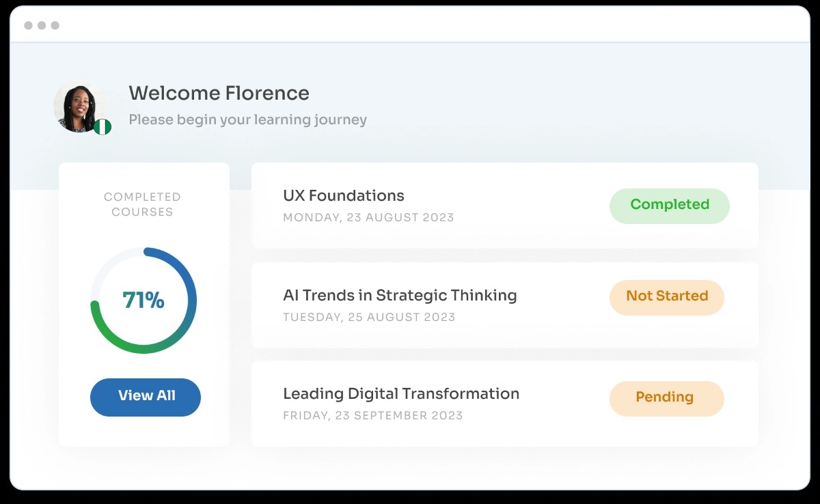Click the Nigeria flag badge icon
The width and height of the screenshot is (820, 504).
pos(102,126)
